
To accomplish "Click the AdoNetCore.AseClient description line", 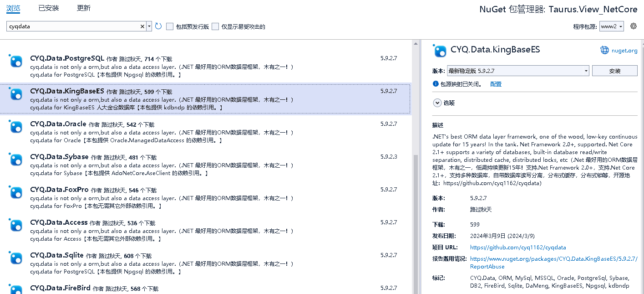I will point(119,173).
